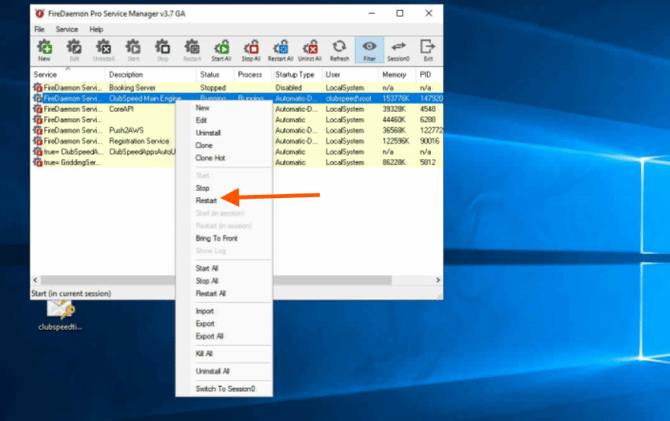Screen dimensions: 670x421
Task: Sort by the Startup Type column header
Action: (x=293, y=75)
